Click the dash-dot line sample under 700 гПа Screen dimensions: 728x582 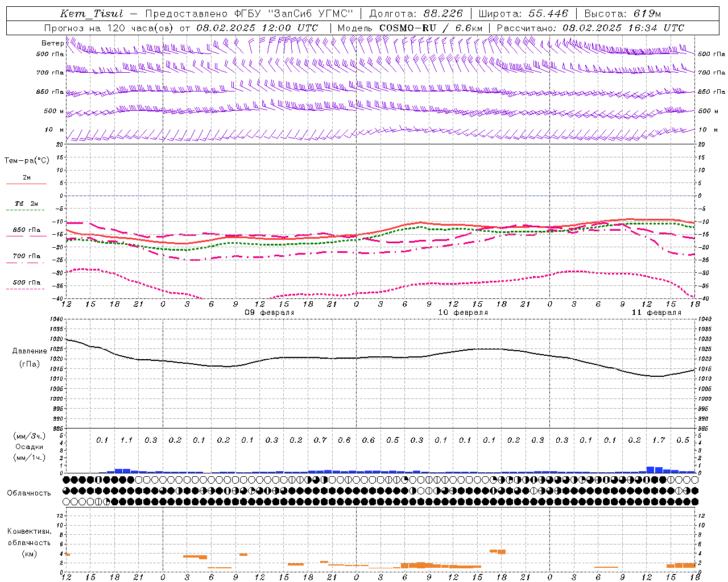point(26,263)
